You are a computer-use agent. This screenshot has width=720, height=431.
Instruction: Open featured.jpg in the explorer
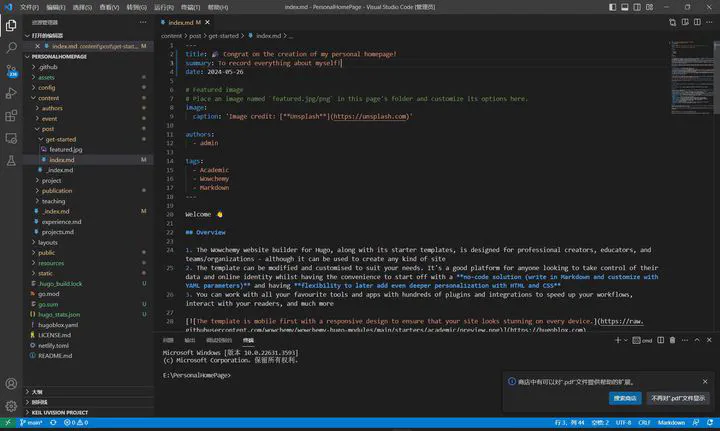65,149
